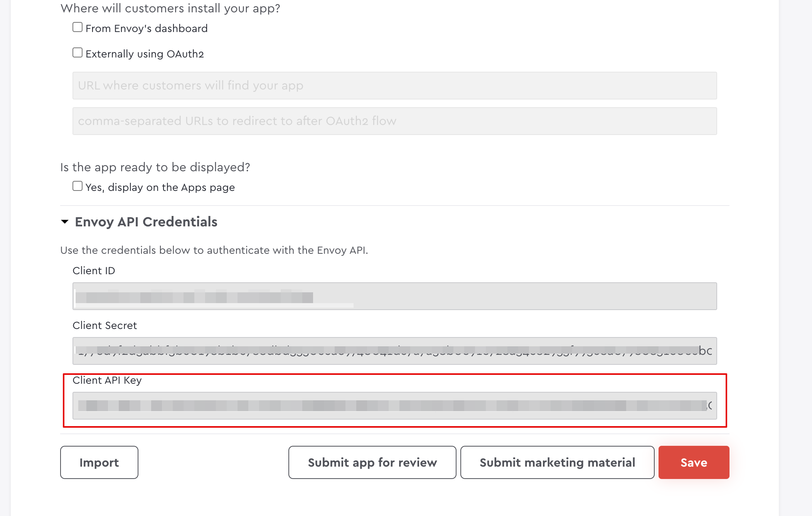Viewport: 812px width, 516px height.
Task: Click the Client ID label
Action: point(94,271)
